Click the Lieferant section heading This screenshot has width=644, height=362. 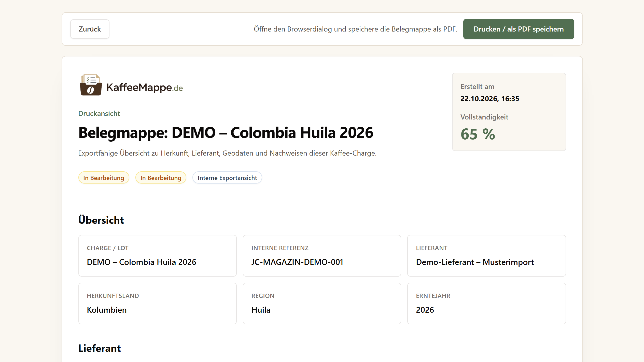pyautogui.click(x=100, y=348)
